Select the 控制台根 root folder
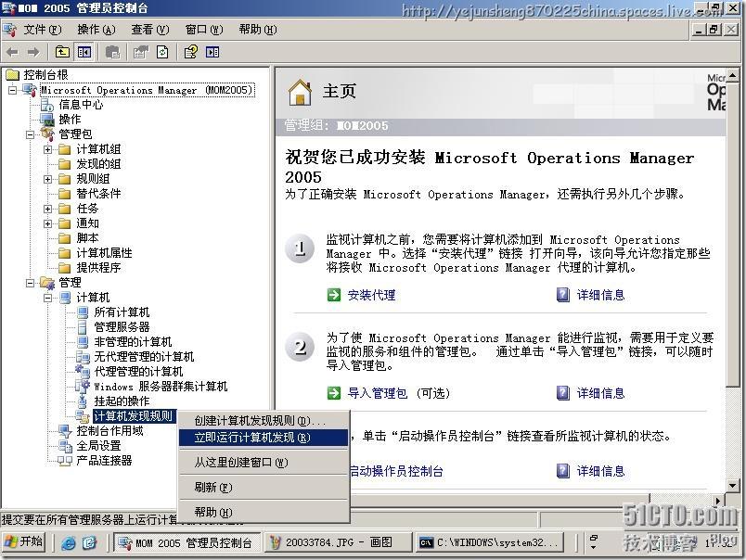This screenshot has height=560, width=746. point(45,74)
